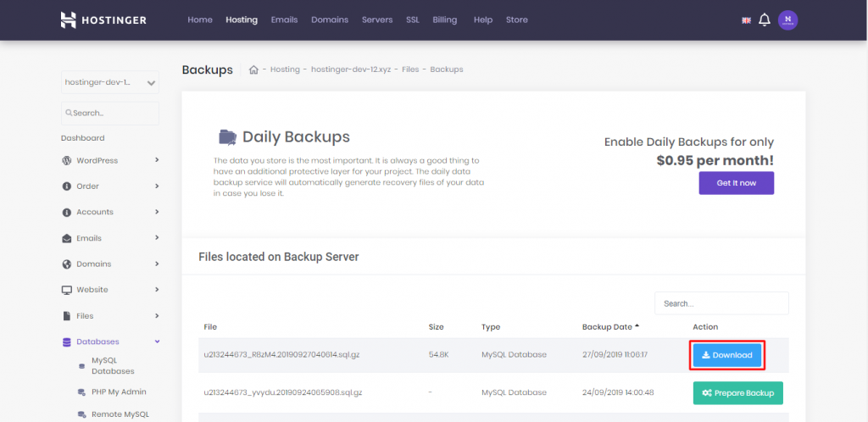Viewport: 868px width, 422px height.
Task: Open SSL in top navigation
Action: [413, 19]
